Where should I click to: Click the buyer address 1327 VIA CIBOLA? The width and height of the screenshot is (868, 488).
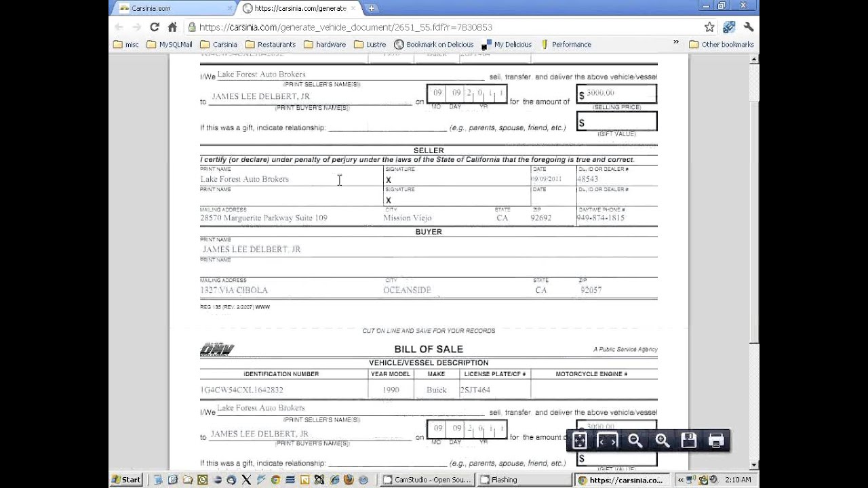coord(234,290)
